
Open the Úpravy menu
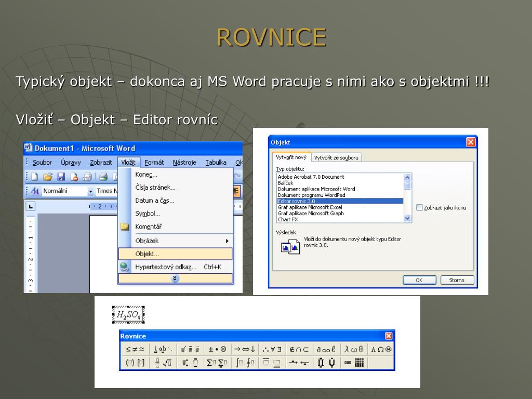(x=71, y=163)
